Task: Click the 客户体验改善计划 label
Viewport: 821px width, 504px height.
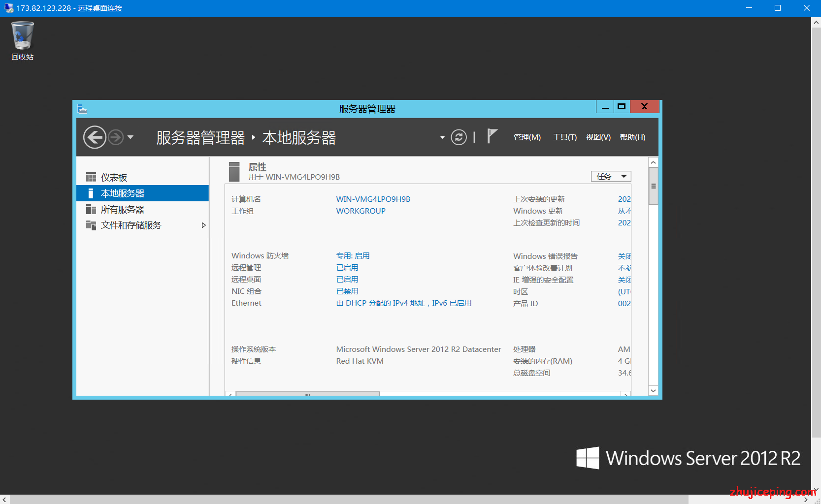Action: (543, 268)
